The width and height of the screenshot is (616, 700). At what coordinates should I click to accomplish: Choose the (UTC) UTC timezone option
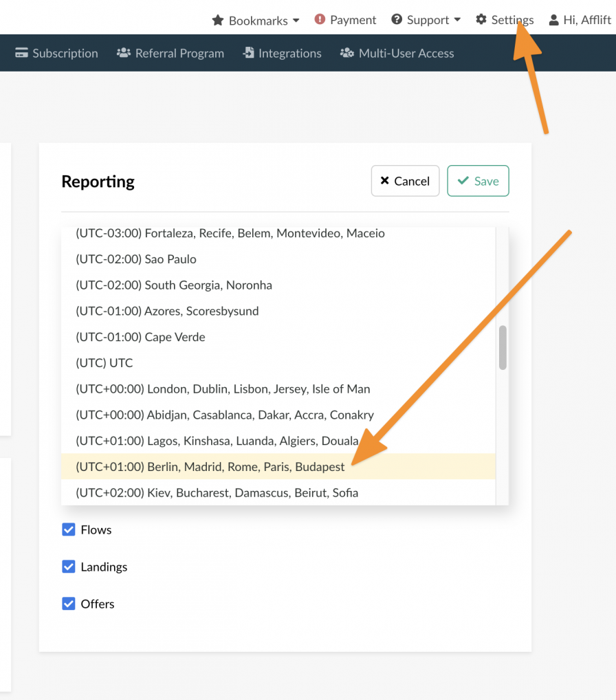104,363
